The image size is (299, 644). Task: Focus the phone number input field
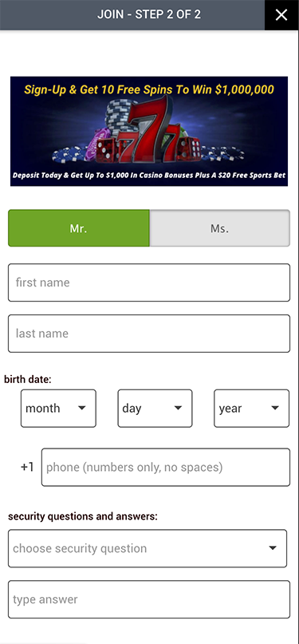click(166, 468)
